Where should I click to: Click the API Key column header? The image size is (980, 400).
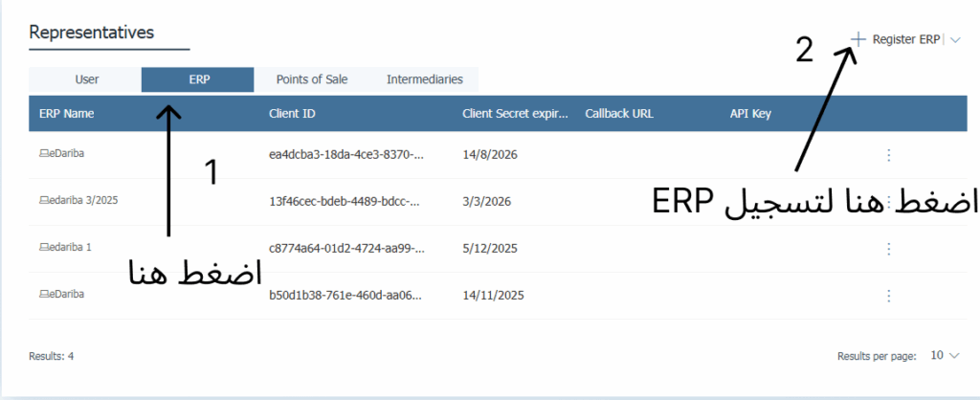pos(749,114)
